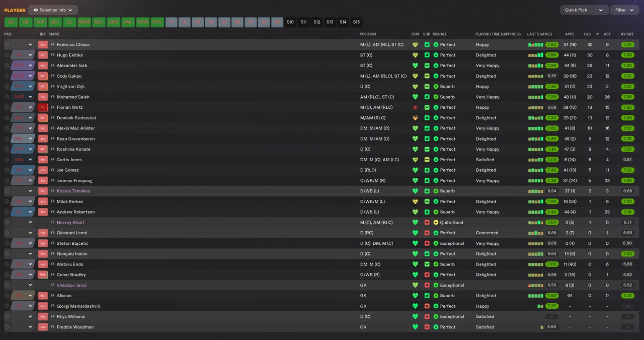Click the eye icon in Selection Info
Image resolution: width=644 pixels, height=340 pixels.
click(x=36, y=10)
